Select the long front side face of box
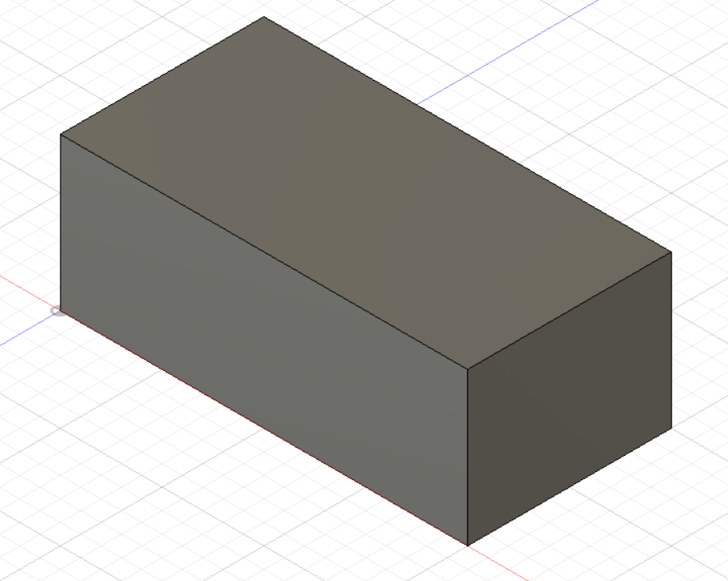The image size is (728, 581). coord(263,340)
